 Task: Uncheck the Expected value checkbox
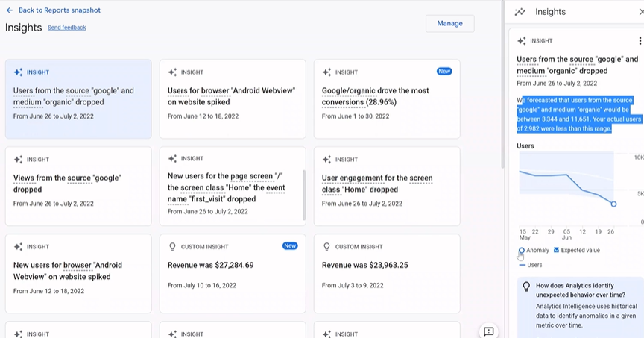point(557,250)
